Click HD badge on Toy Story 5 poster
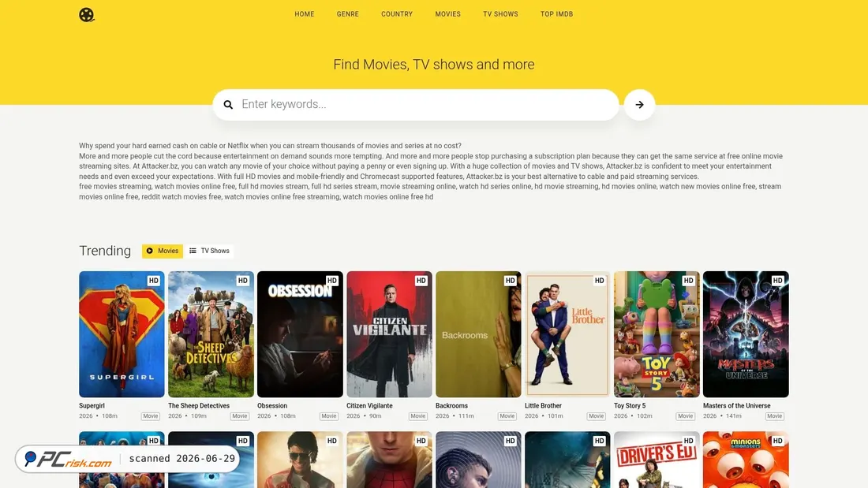Screen dimensions: 868x488 [688, 281]
